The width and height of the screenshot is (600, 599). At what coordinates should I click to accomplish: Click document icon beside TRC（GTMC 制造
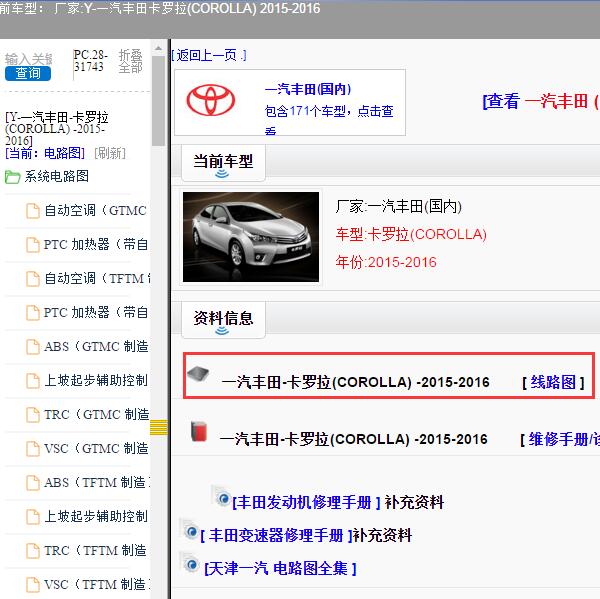click(x=33, y=415)
